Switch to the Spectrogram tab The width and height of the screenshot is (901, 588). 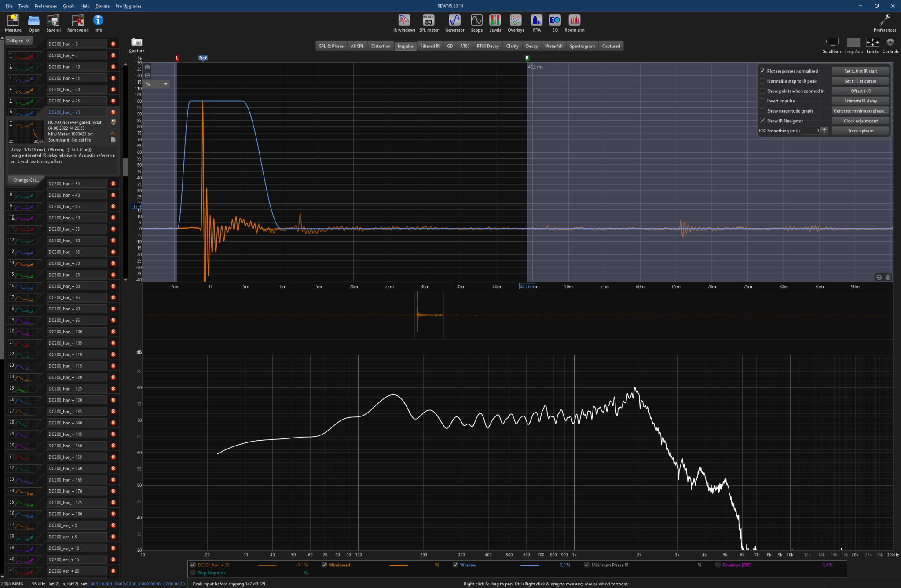click(582, 46)
